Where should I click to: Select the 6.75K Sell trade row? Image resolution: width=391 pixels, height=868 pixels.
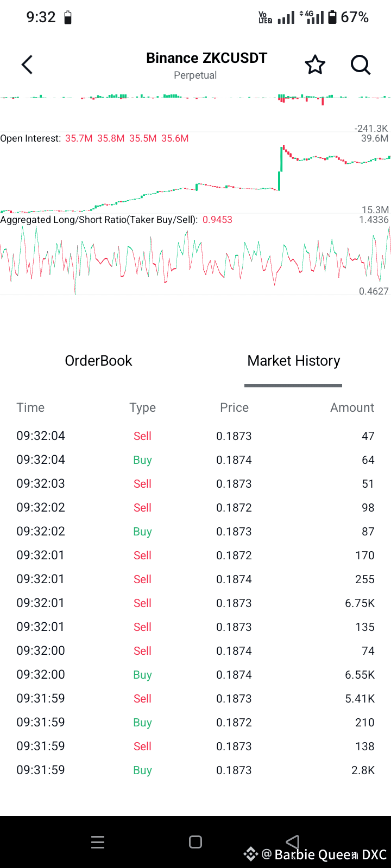[x=195, y=603]
